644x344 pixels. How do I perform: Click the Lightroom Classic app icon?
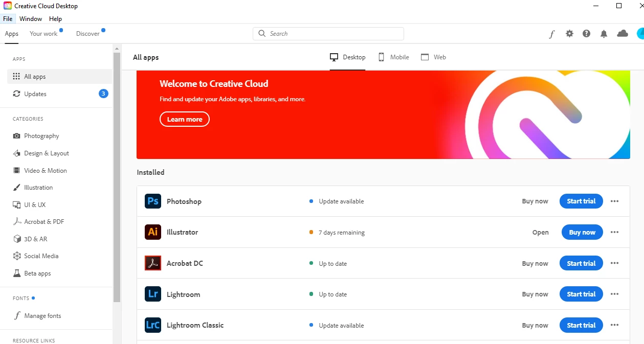153,325
